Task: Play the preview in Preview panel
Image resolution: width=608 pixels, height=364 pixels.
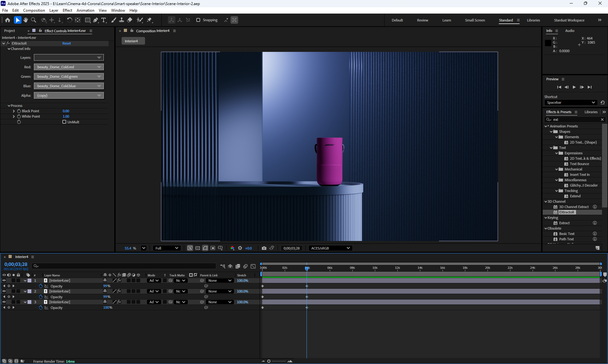Action: 574,87
